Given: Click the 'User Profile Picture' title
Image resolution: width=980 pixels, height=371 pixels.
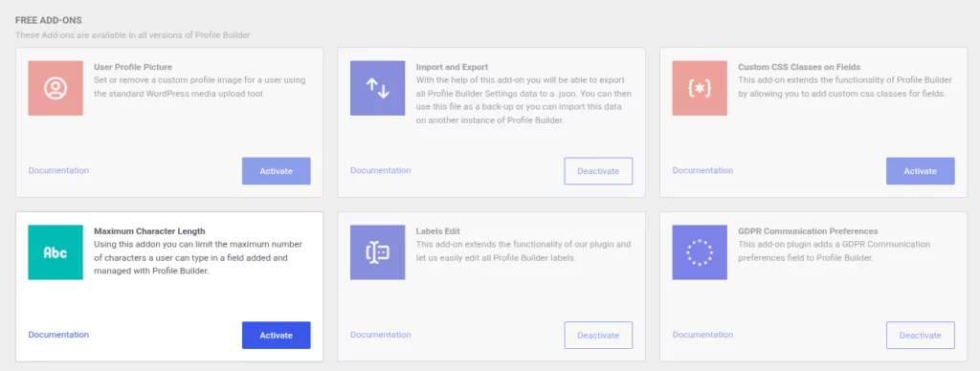Looking at the screenshot, I should click(x=133, y=67).
